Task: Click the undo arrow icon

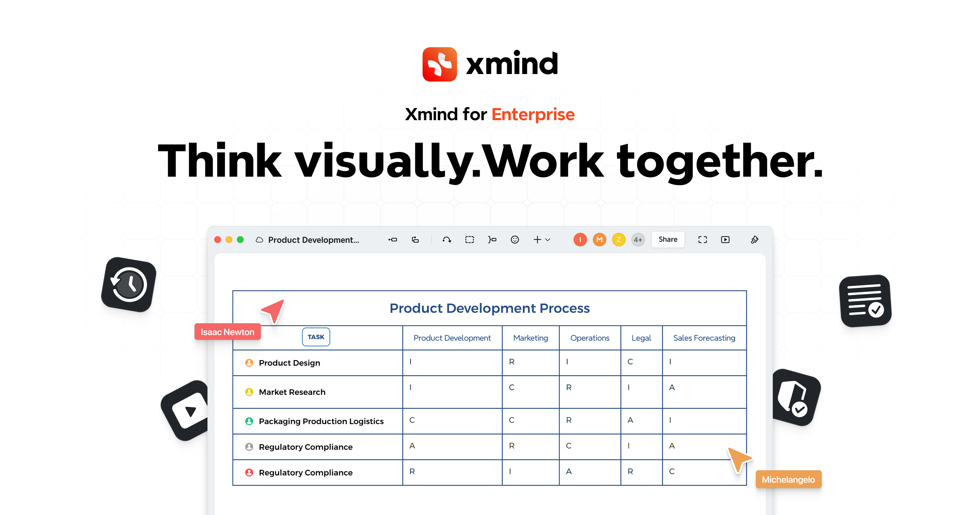Action: click(447, 240)
